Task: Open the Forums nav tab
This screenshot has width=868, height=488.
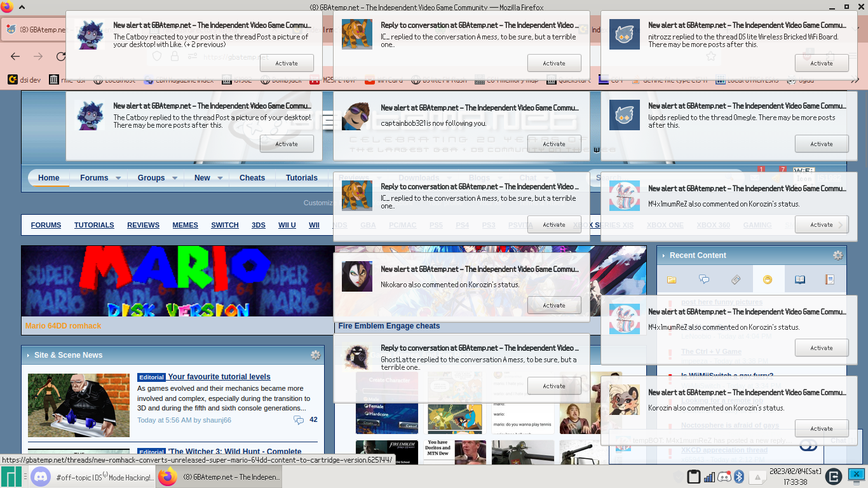Action: (x=94, y=178)
